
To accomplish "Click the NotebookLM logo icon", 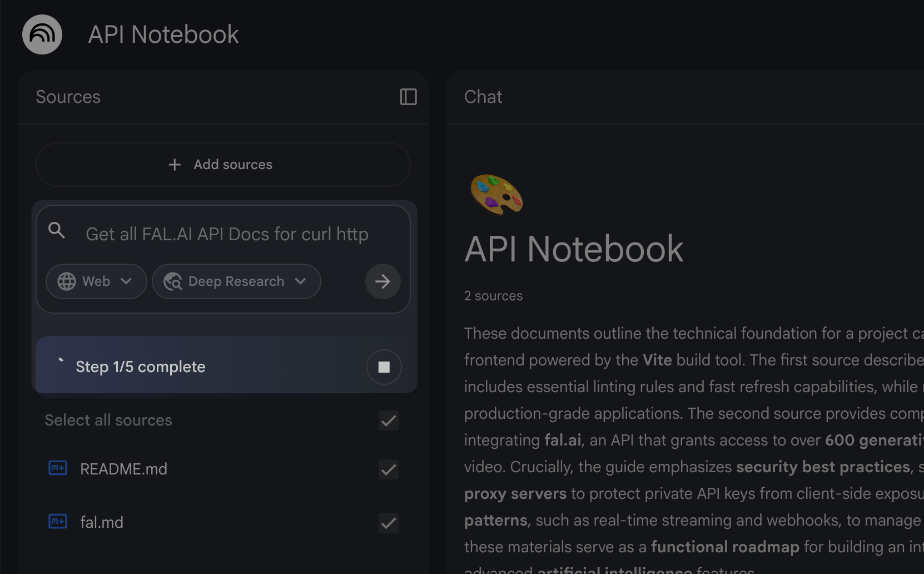I will pos(42,34).
